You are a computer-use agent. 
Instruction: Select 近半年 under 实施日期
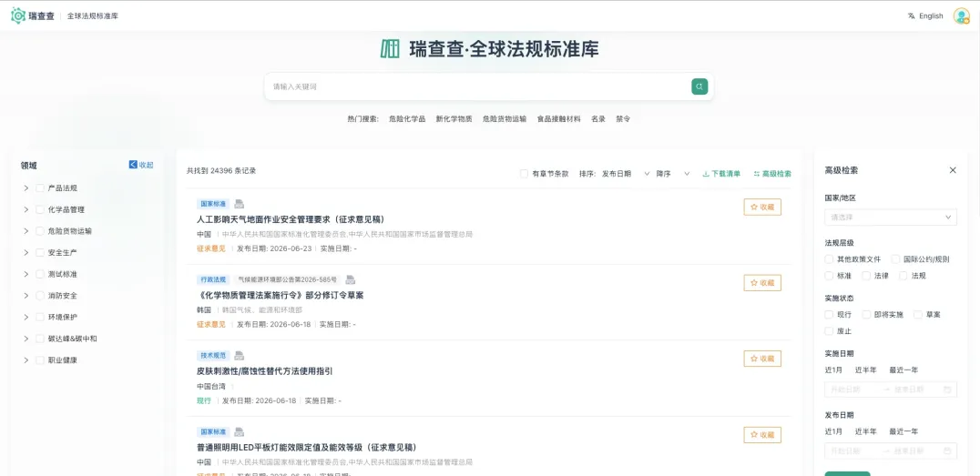point(865,370)
